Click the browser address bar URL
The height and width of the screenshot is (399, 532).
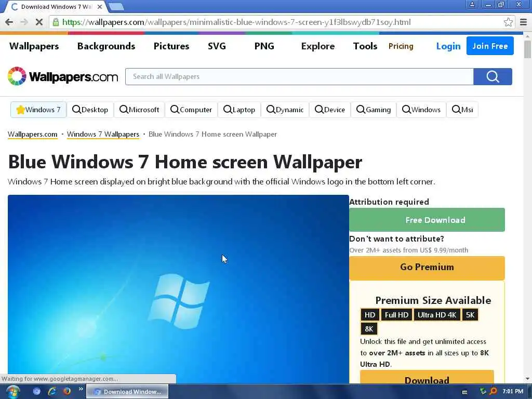pyautogui.click(x=236, y=22)
